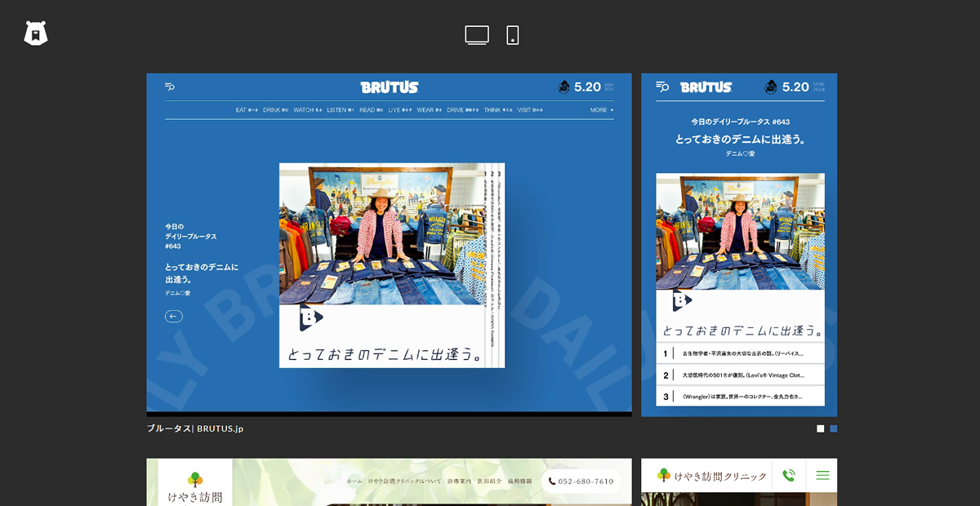The height and width of the screenshot is (506, 980).
Task: Open the READ menu item
Action: tap(372, 110)
